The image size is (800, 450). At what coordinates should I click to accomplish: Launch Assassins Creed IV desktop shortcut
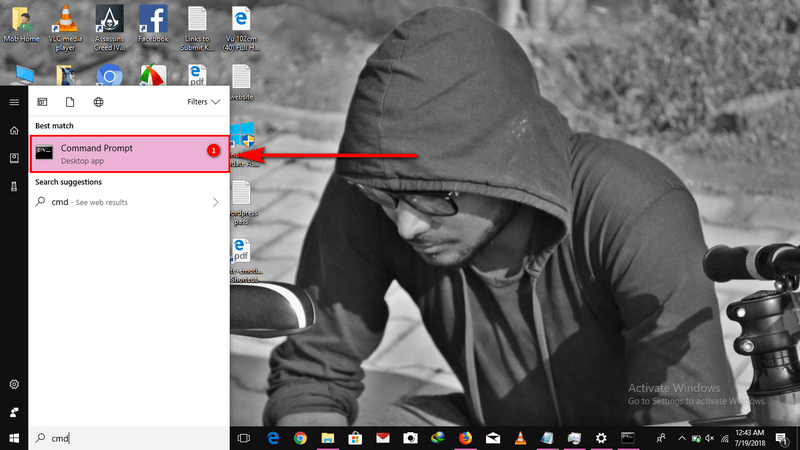pos(109,28)
